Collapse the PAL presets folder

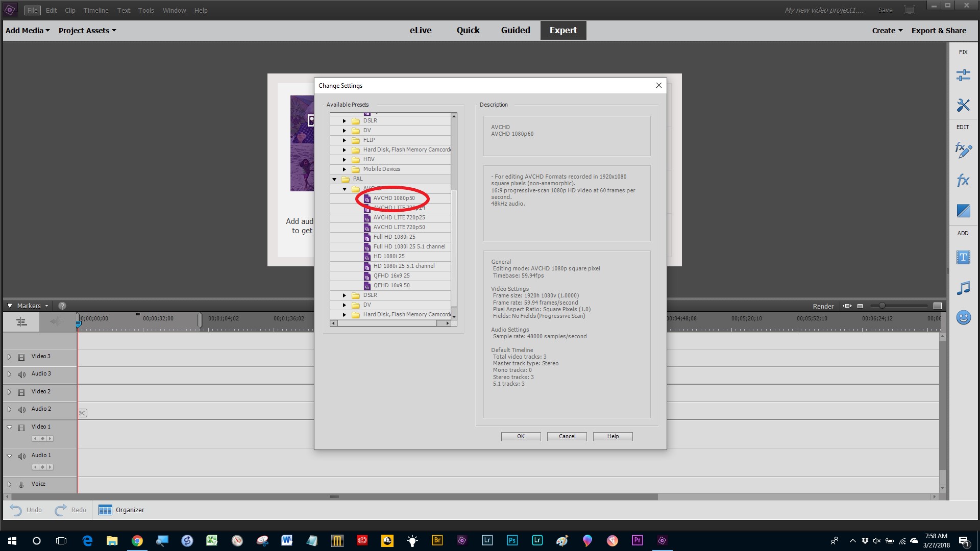pyautogui.click(x=334, y=179)
